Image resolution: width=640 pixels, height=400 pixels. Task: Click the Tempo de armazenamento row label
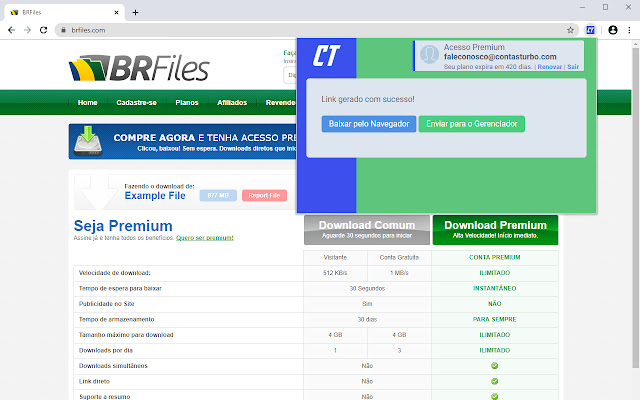pos(117,319)
